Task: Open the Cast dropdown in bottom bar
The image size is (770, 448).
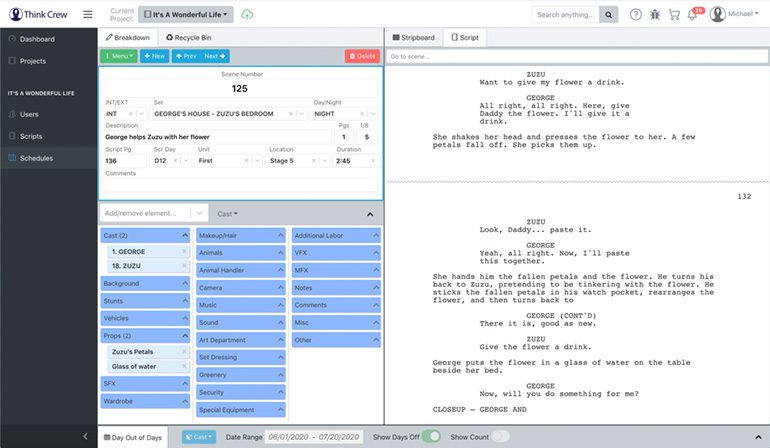Action: tap(199, 437)
